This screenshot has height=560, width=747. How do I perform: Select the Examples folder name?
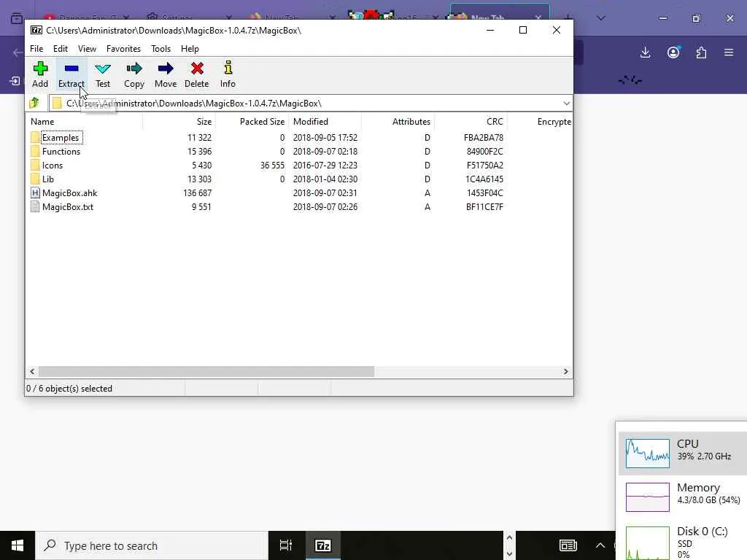click(x=61, y=138)
